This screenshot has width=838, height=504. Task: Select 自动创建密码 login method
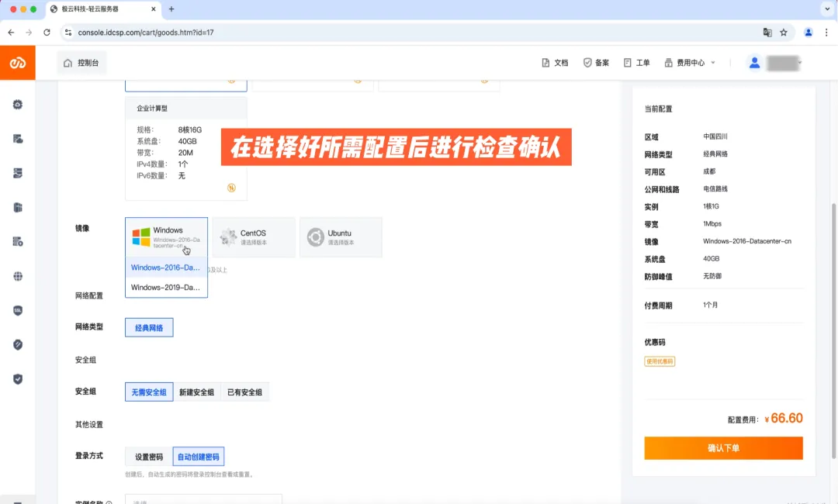tap(199, 457)
